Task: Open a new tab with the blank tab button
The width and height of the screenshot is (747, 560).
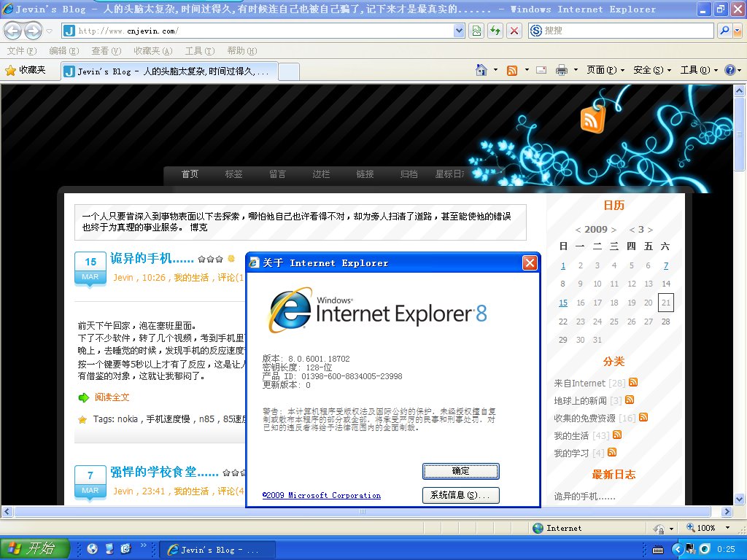Action: 289,72
